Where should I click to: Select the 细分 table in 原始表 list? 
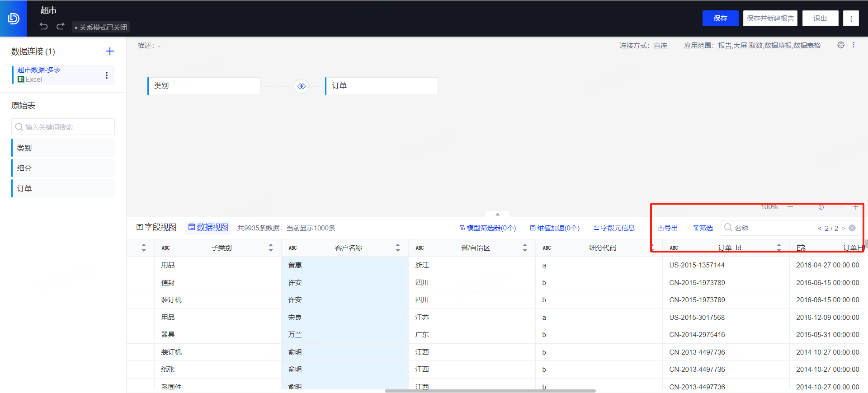coord(63,168)
